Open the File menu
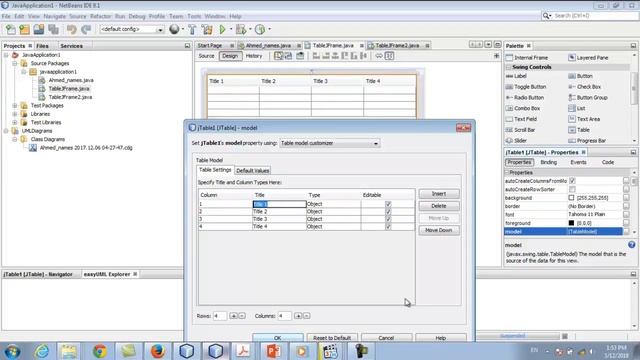Viewport: 640px width, 360px height. [x=6, y=16]
